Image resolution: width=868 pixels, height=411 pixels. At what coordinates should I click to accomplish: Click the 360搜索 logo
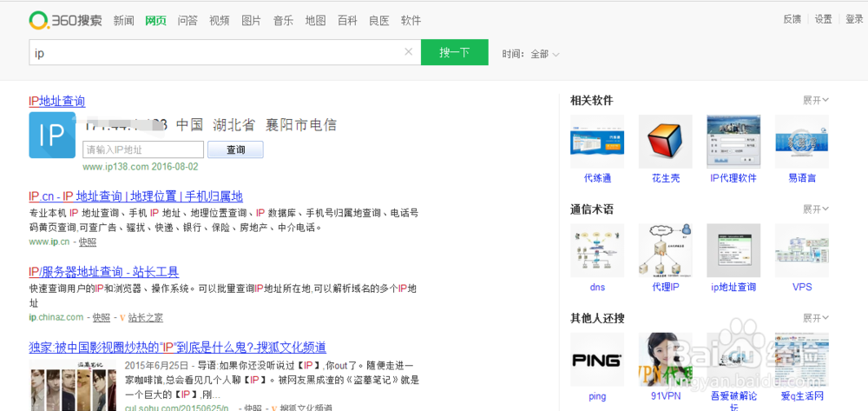[x=65, y=21]
